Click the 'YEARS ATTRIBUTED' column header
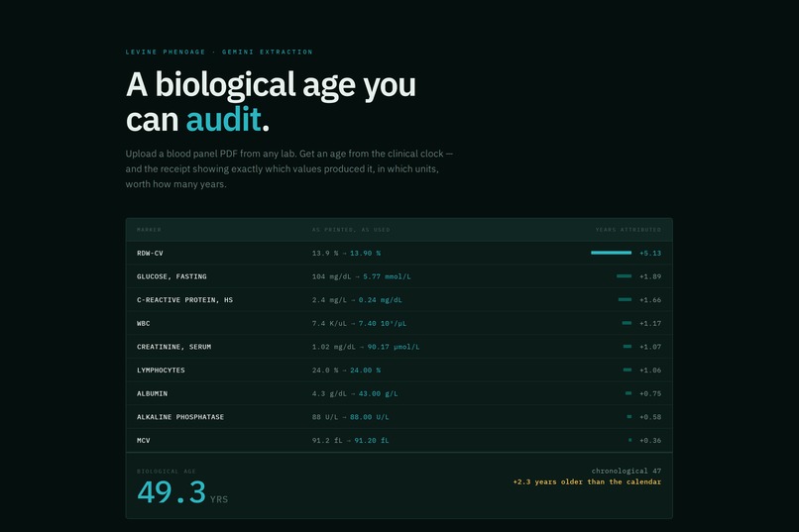 pyautogui.click(x=628, y=230)
